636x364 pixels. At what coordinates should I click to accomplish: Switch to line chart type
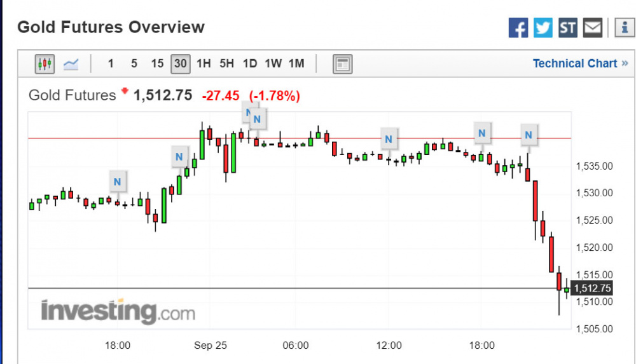tap(71, 64)
